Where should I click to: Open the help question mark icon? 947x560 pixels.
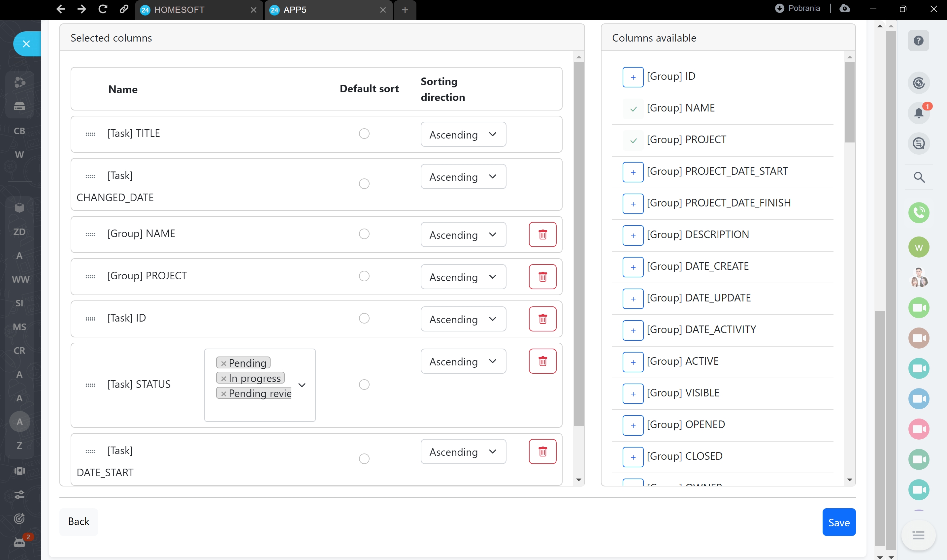(918, 41)
